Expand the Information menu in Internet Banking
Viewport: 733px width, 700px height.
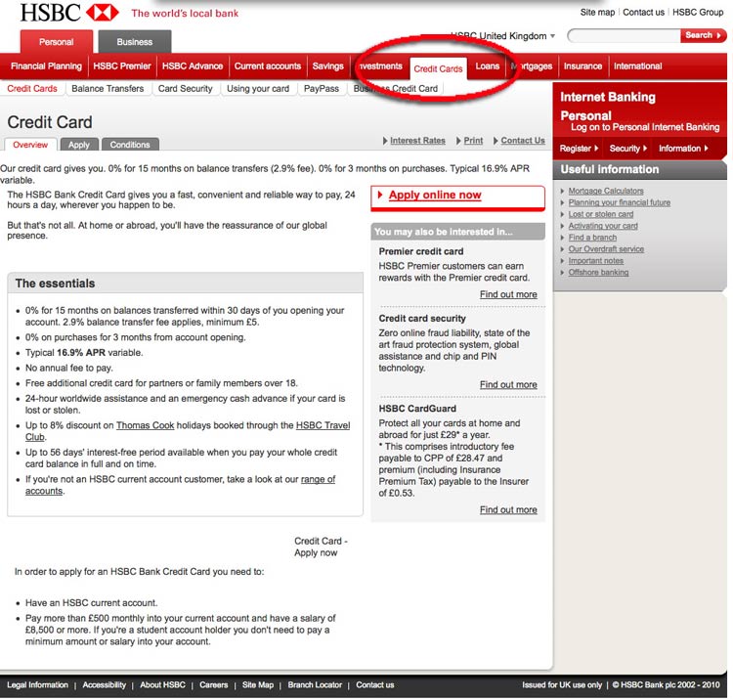pos(681,149)
